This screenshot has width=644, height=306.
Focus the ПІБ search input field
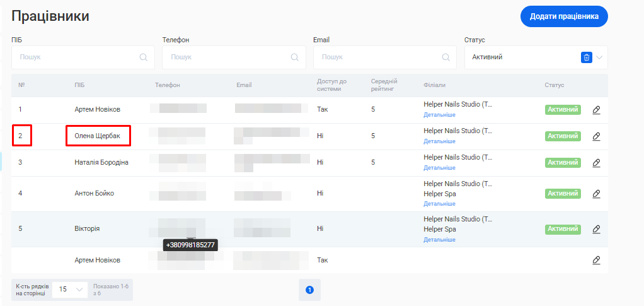pyautogui.click(x=76, y=57)
